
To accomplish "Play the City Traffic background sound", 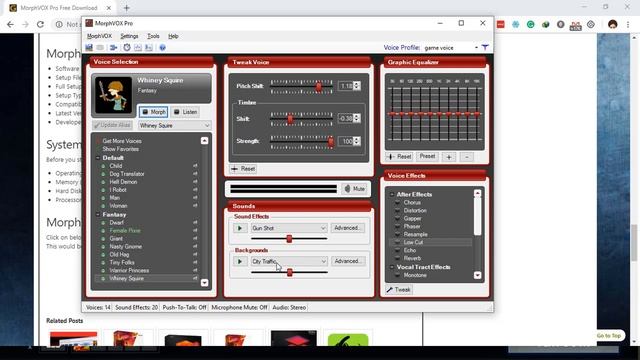I will pyautogui.click(x=240, y=261).
